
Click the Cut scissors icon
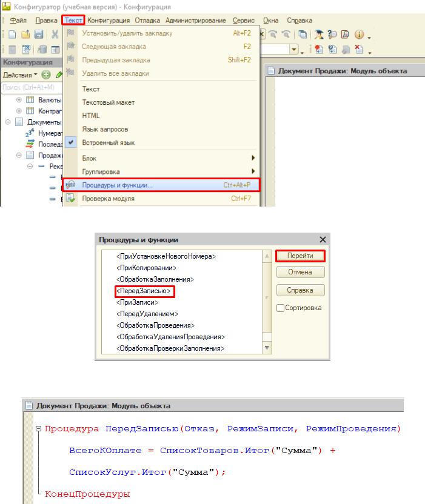[x=55, y=35]
